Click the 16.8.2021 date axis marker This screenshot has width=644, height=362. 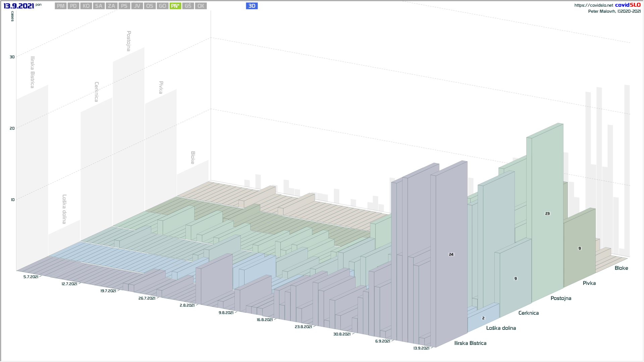(x=264, y=320)
